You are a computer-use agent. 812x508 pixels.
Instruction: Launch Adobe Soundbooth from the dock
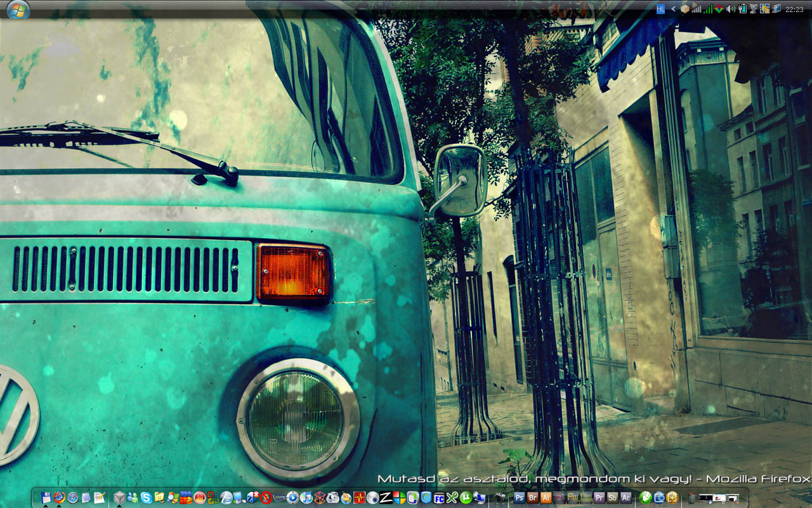(x=612, y=497)
